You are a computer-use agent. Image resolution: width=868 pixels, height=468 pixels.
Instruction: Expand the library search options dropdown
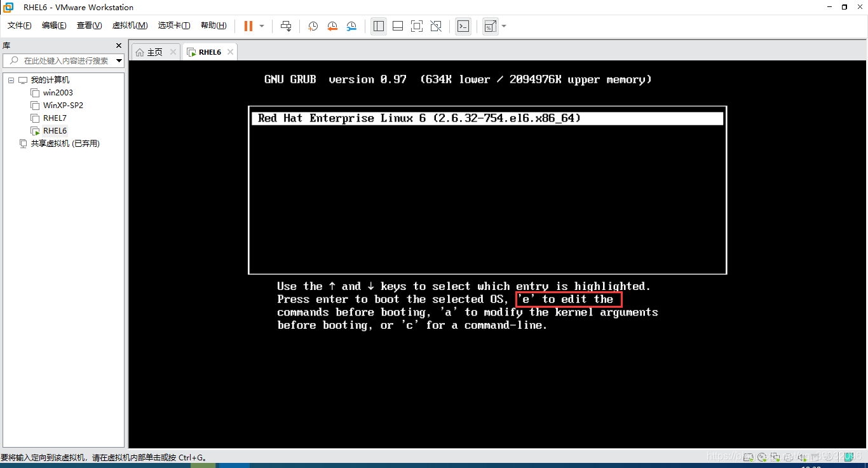click(119, 61)
